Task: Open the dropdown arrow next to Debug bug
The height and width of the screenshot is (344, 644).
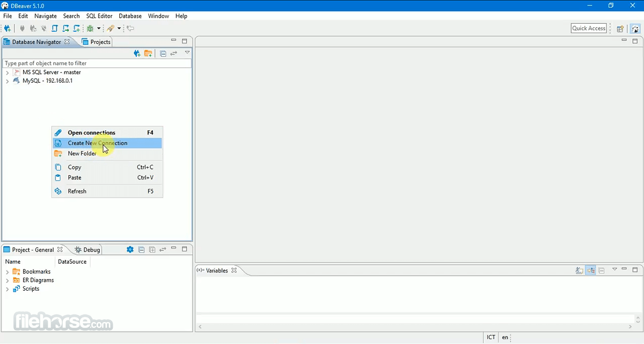Action: click(98, 28)
